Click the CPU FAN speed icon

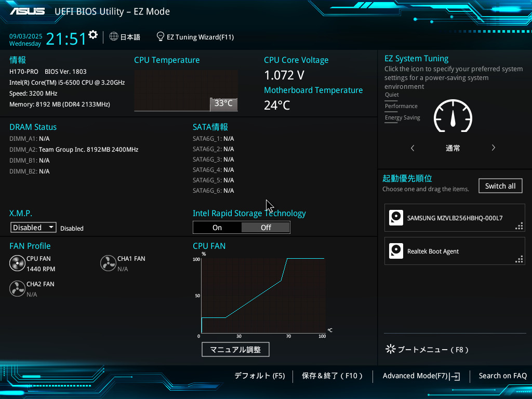pyautogui.click(x=17, y=263)
